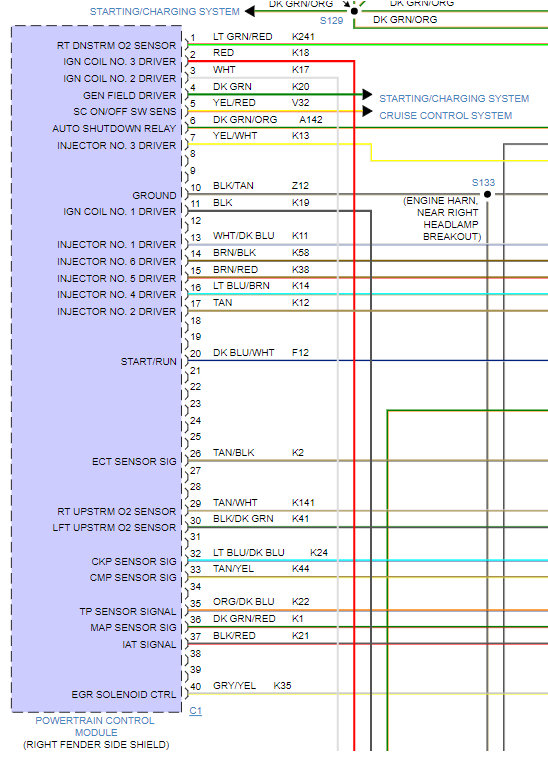This screenshot has height=761, width=548.
Task: Click the K38 circuit code
Action: pos(300,269)
